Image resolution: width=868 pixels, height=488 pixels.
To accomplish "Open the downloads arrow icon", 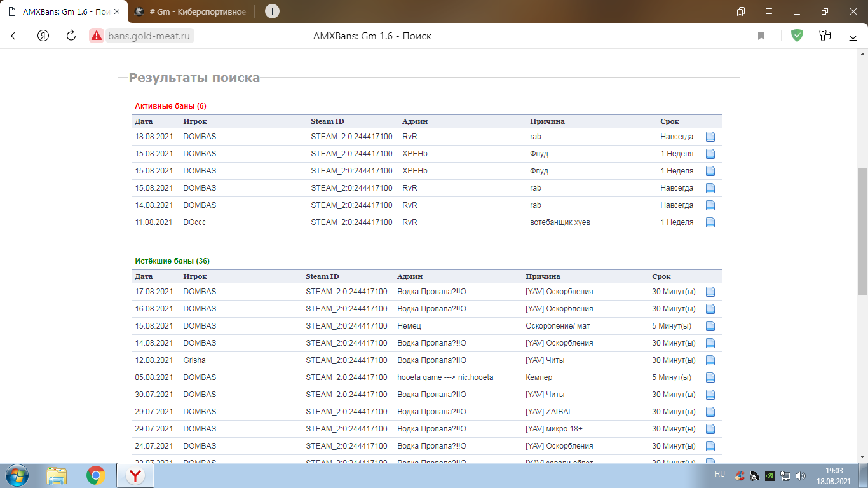I will click(x=853, y=36).
